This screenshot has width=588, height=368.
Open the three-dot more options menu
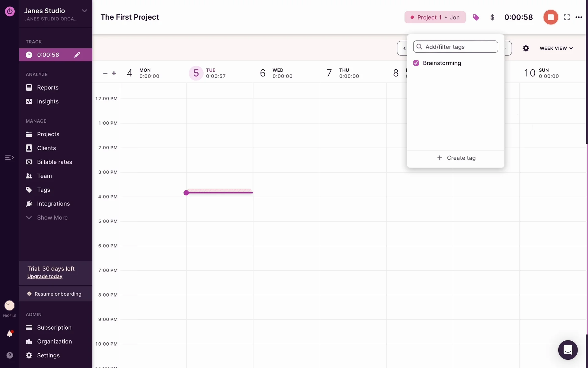point(579,17)
